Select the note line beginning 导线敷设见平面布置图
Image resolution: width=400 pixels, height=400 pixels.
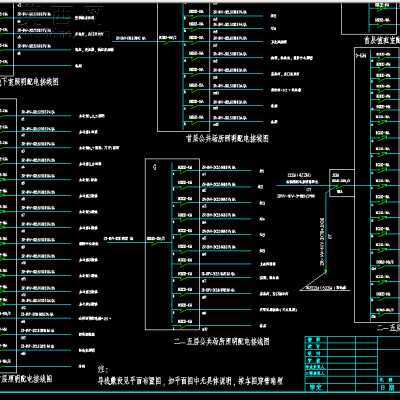[190, 381]
